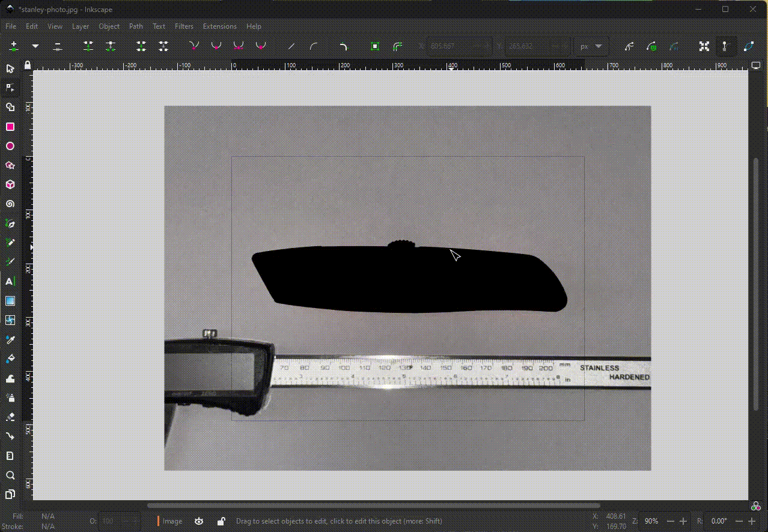
Task: Select the Text tool
Action: coord(10,282)
